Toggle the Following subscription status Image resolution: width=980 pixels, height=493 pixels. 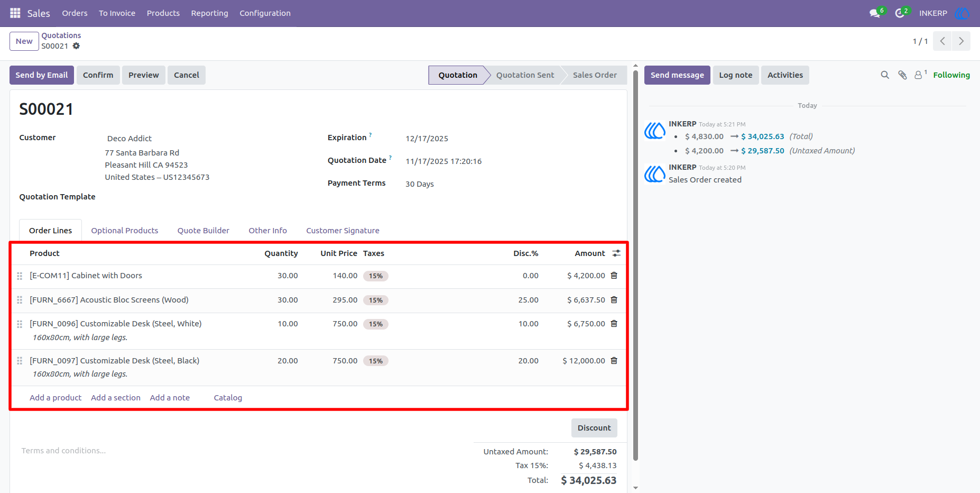pyautogui.click(x=951, y=75)
